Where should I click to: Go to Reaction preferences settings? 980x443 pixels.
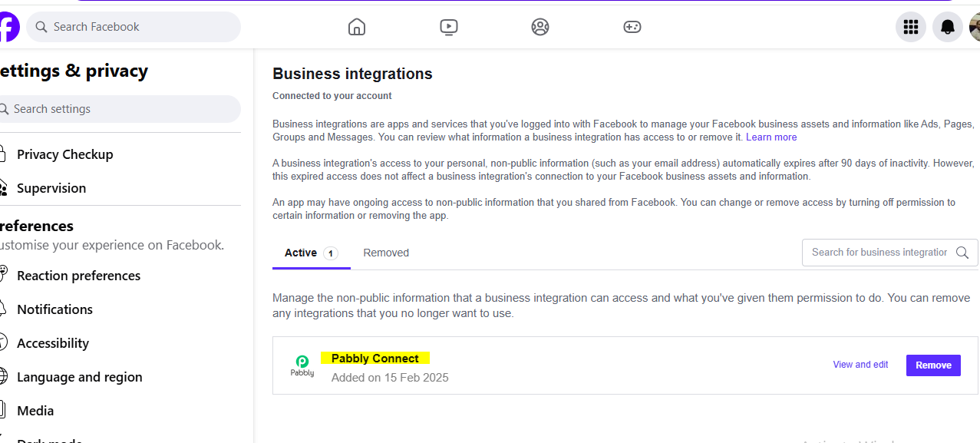(x=78, y=276)
